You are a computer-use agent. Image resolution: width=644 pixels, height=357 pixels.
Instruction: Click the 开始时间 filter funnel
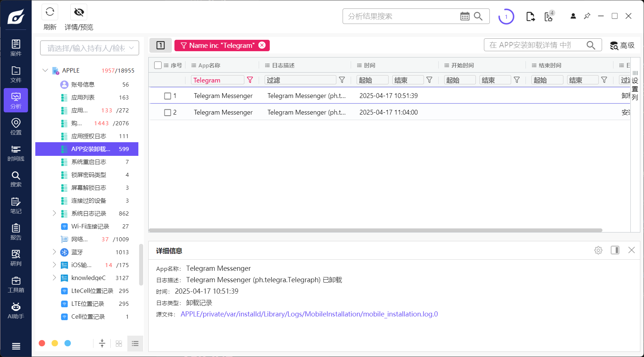point(517,80)
